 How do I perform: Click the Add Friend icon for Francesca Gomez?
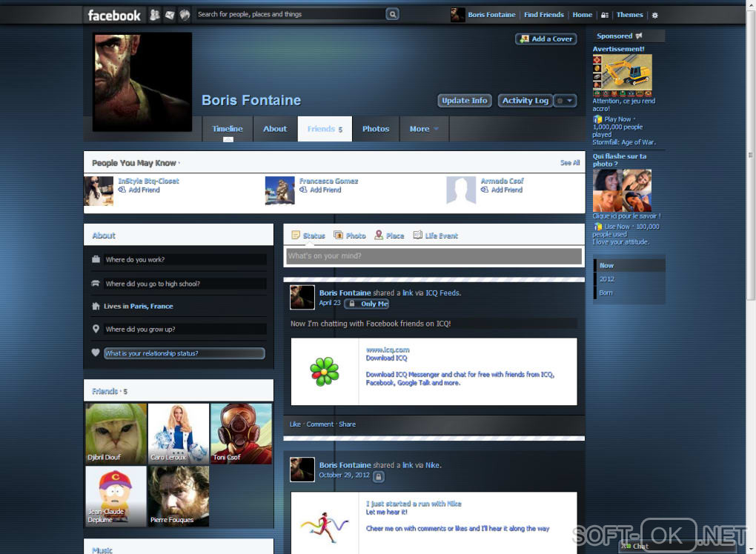click(303, 190)
